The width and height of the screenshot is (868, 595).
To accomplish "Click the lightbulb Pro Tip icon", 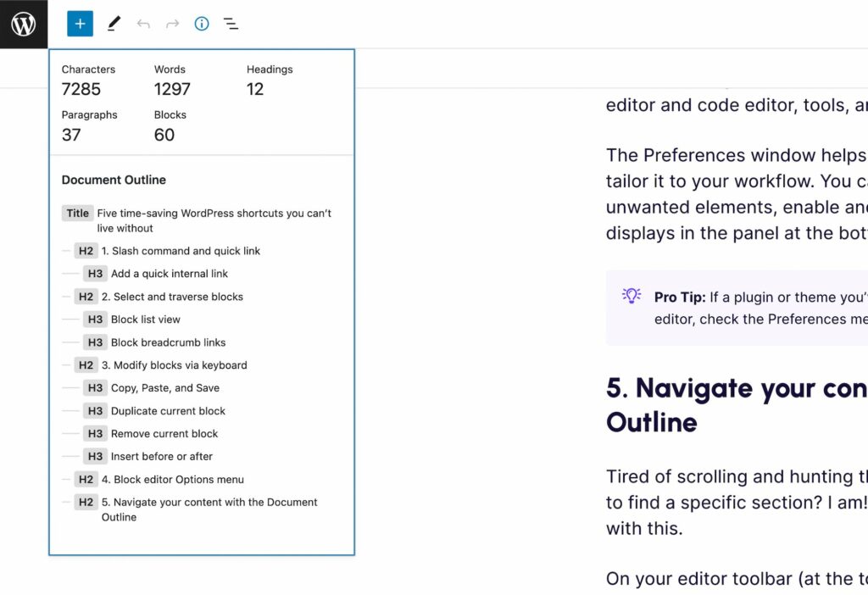I will [x=631, y=295].
